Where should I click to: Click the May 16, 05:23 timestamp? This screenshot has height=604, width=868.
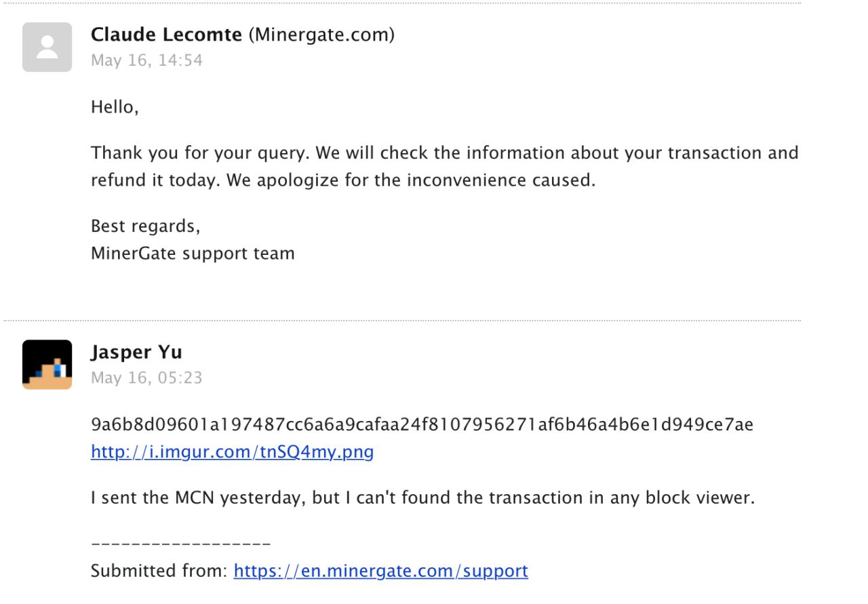coord(146,378)
